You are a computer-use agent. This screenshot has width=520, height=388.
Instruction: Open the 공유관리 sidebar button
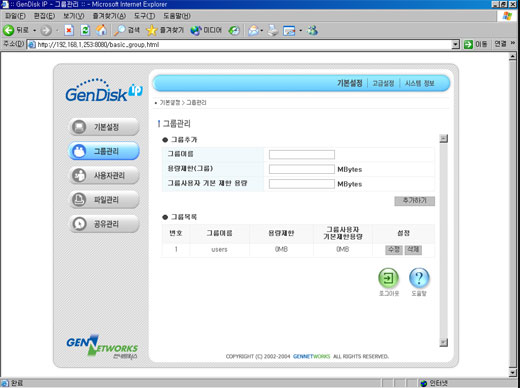(104, 224)
